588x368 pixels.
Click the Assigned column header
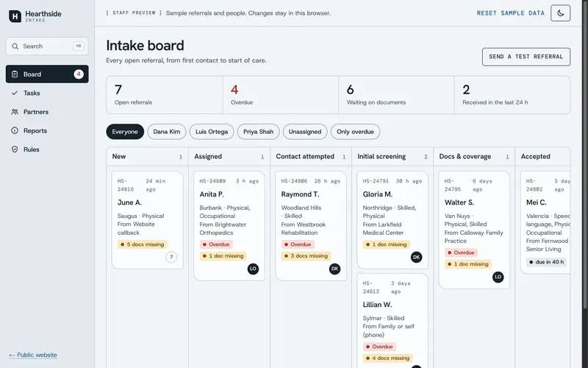pyautogui.click(x=229, y=157)
